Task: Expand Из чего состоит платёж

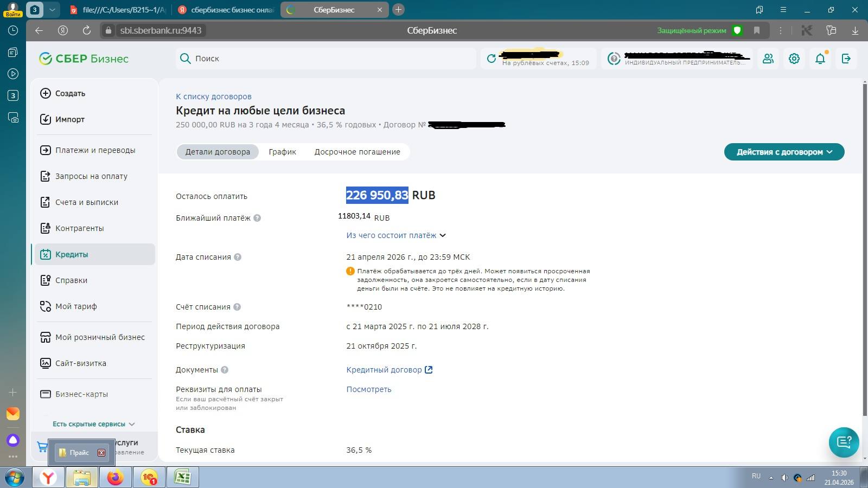Action: (x=396, y=235)
